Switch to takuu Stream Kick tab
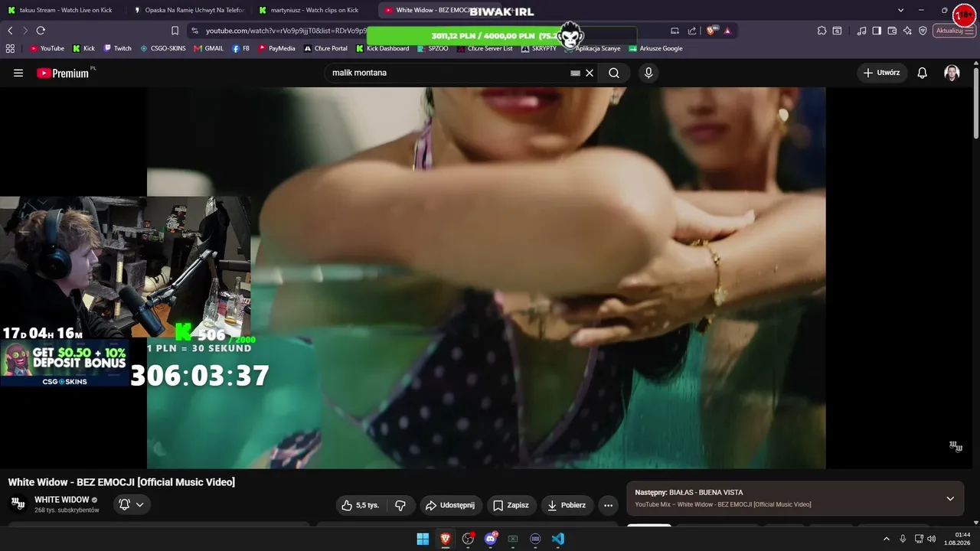This screenshot has width=980, height=551. [61, 10]
